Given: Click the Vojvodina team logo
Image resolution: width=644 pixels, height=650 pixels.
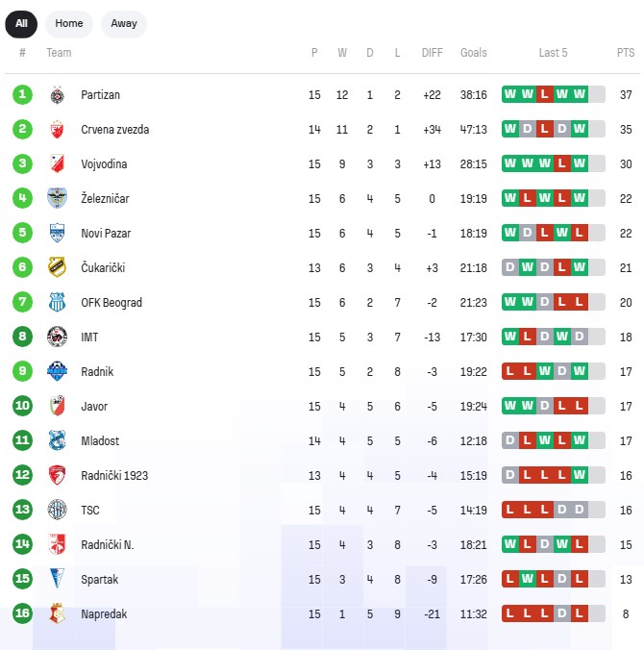Looking at the screenshot, I should click(57, 164).
